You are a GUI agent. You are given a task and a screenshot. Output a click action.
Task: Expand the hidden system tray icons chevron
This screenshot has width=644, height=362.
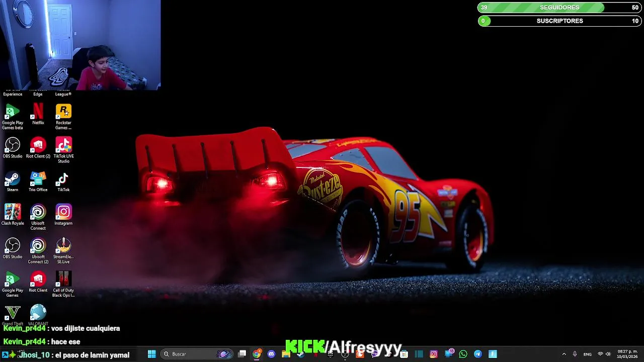tap(564, 354)
